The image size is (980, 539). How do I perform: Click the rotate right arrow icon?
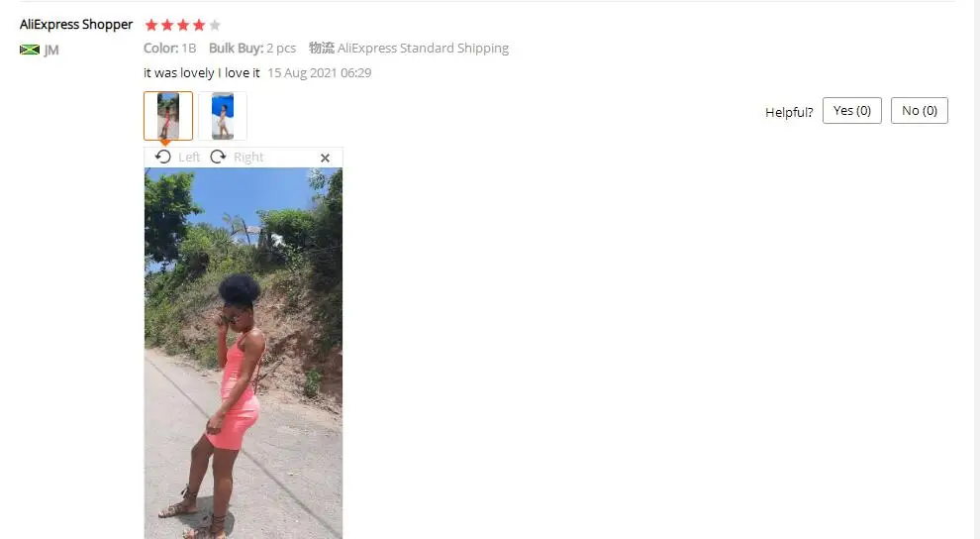(x=218, y=157)
